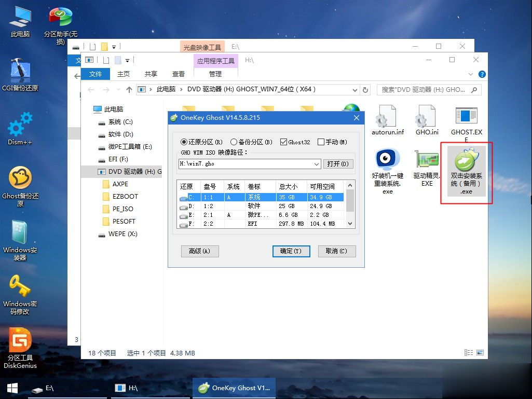532x399 pixels.
Task: Close the OneKey Ghost dialog
Action: 356,118
